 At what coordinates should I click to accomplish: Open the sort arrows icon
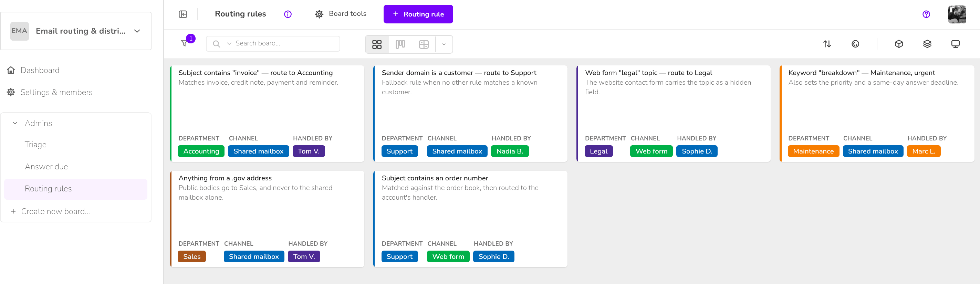point(827,44)
